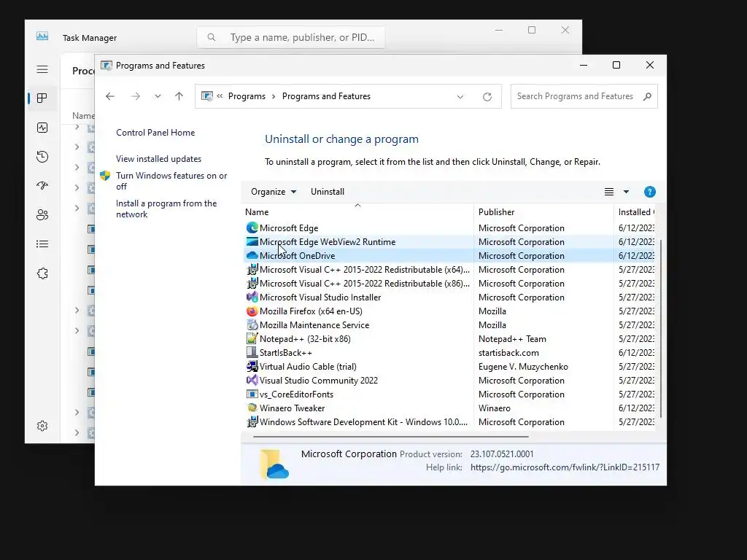Click Virtual Audio Cable program icon
The image size is (747, 560).
(x=252, y=367)
